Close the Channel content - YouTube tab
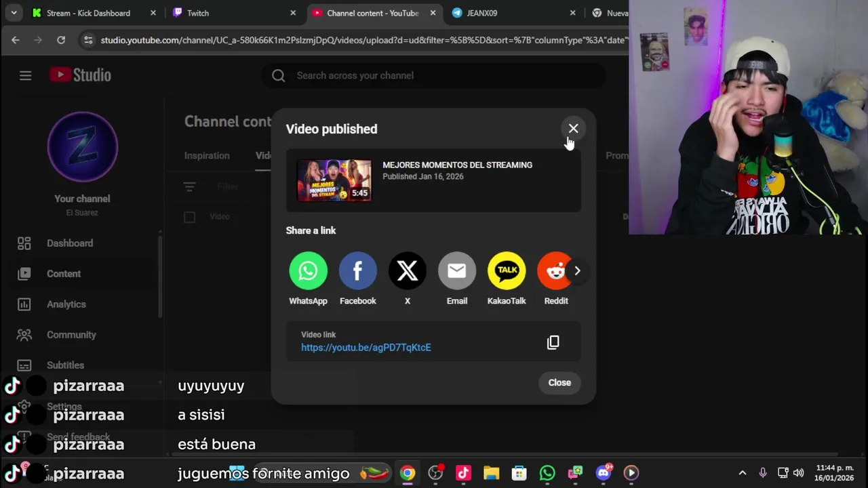The width and height of the screenshot is (868, 488). [x=433, y=13]
